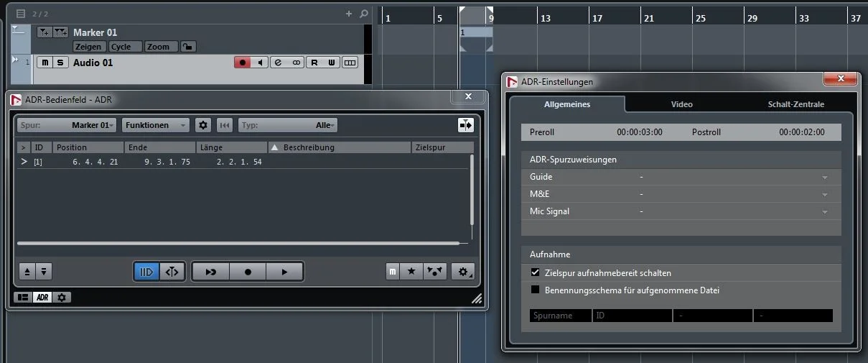This screenshot has height=363, width=868.
Task: Toggle Read automation on Audio 01
Action: (x=314, y=63)
